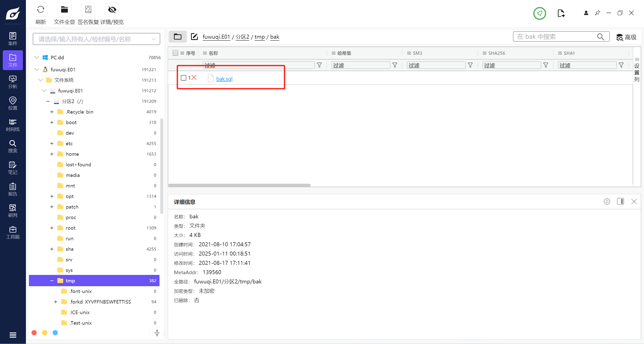Open the Timeline (时间线) sidebar section

tap(13, 125)
